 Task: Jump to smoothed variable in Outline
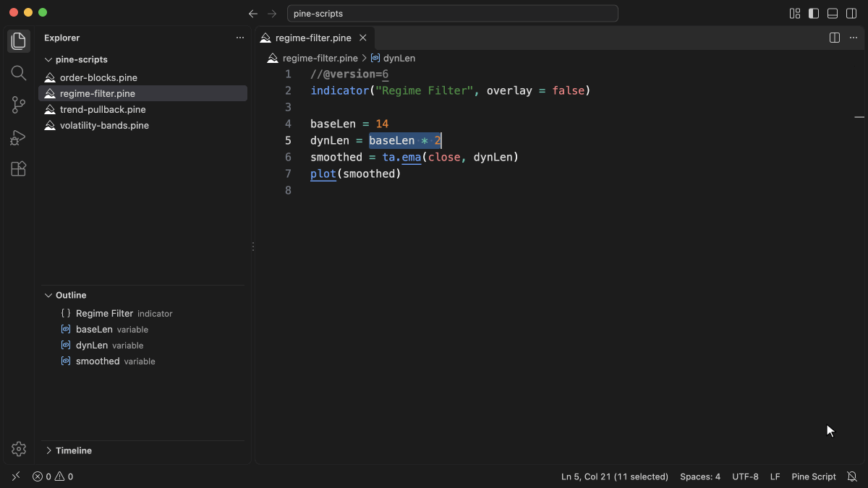tap(142, 361)
